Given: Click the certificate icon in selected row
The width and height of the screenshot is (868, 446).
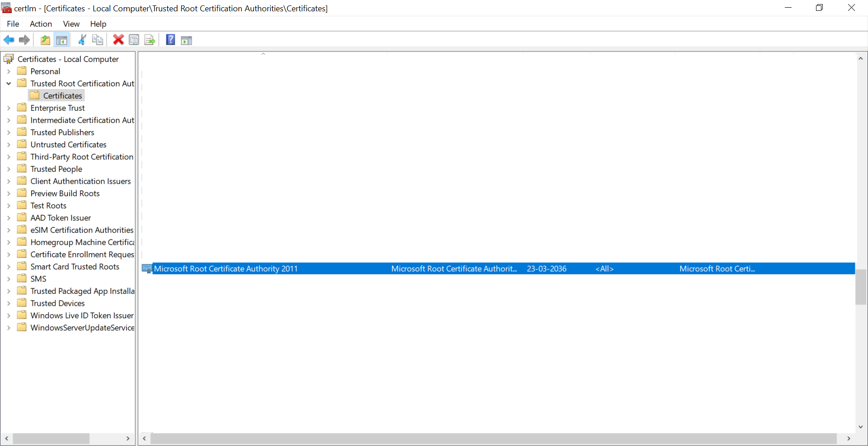Looking at the screenshot, I should 147,269.
